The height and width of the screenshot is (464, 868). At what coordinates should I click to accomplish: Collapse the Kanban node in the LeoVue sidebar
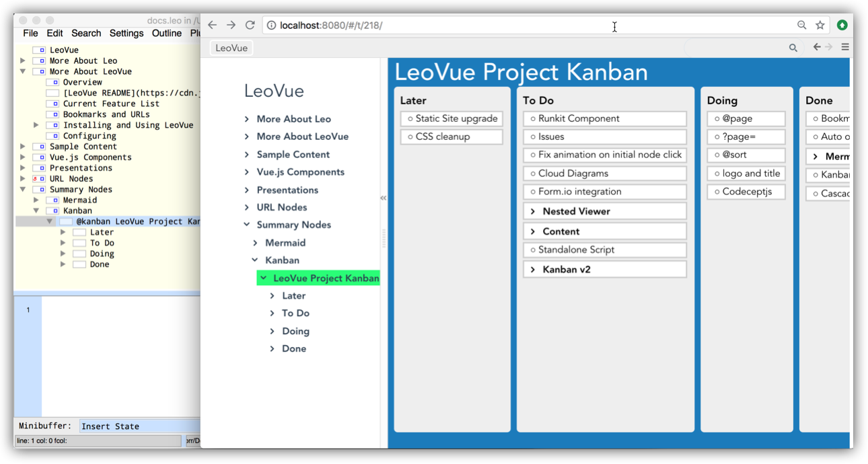click(x=255, y=260)
